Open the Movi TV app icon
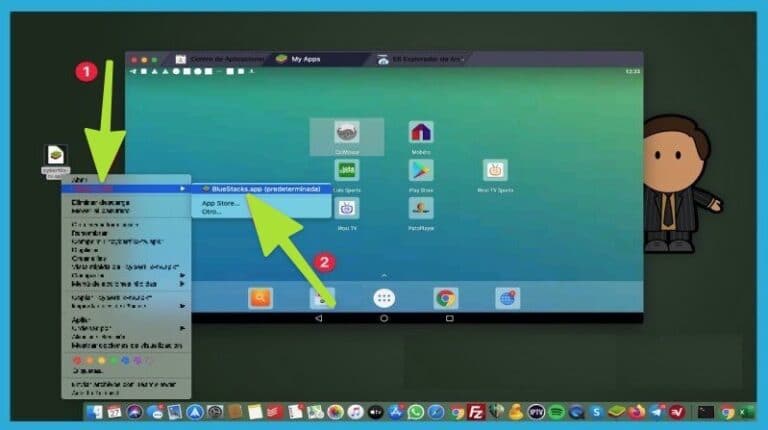 tap(347, 209)
